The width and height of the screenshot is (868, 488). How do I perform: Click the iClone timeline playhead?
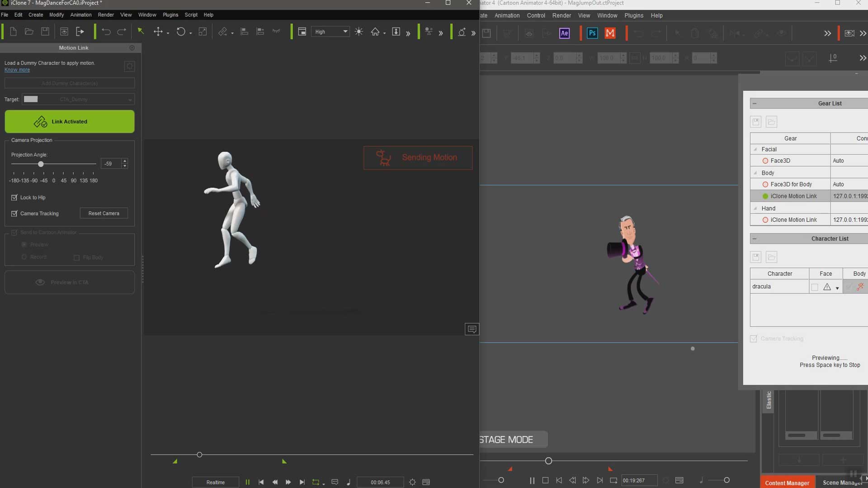[x=199, y=455]
